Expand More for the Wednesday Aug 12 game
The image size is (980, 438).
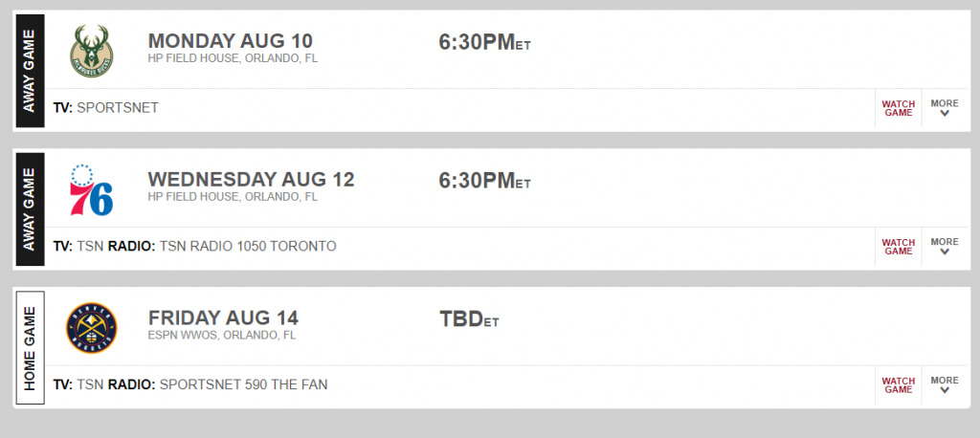coord(945,246)
